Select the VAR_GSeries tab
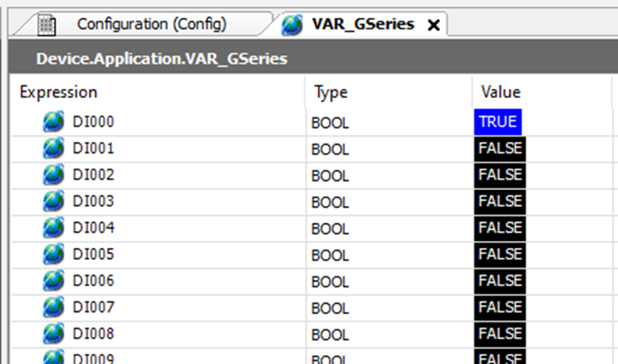The width and height of the screenshot is (618, 364). (x=362, y=24)
